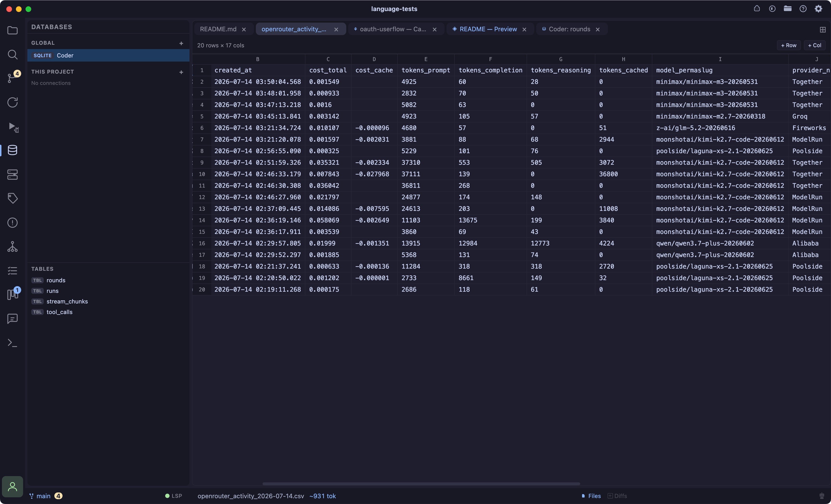Open the stream_chunks table

point(67,301)
